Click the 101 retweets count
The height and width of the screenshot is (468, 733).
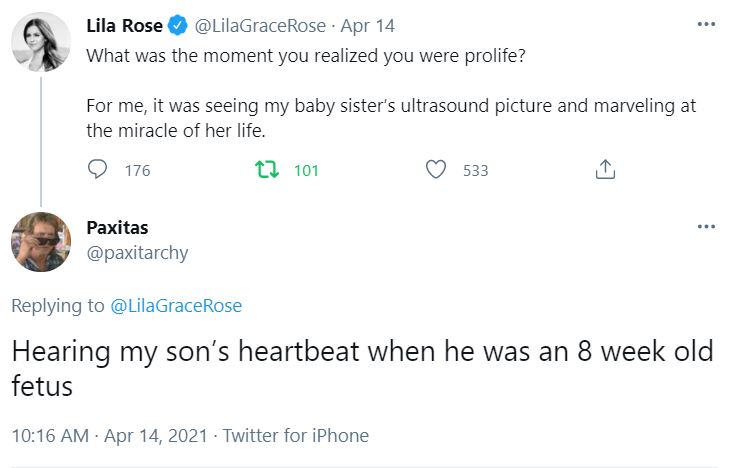pos(306,170)
